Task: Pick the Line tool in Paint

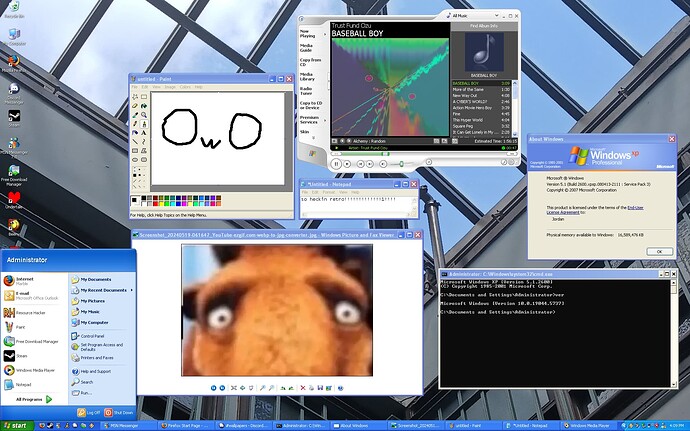Action: pyautogui.click(x=135, y=141)
